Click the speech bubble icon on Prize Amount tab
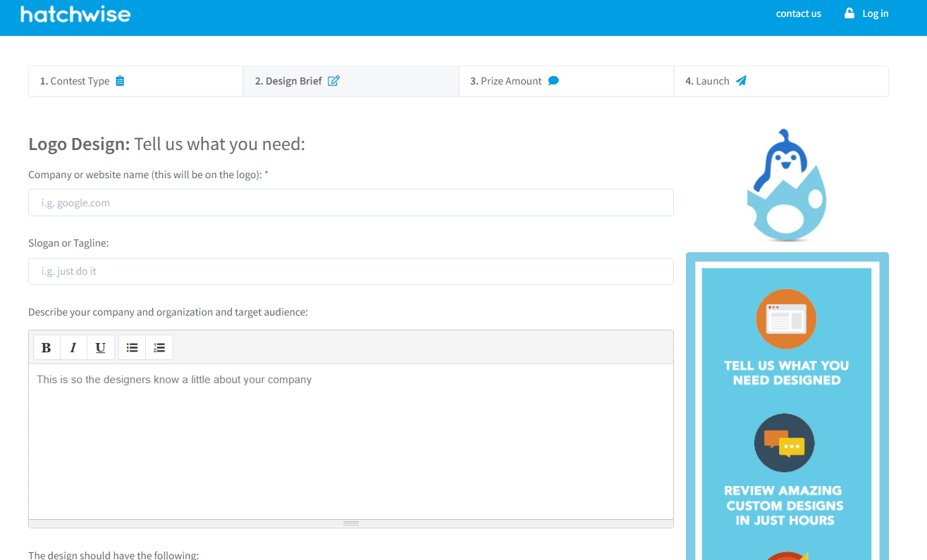 [552, 80]
